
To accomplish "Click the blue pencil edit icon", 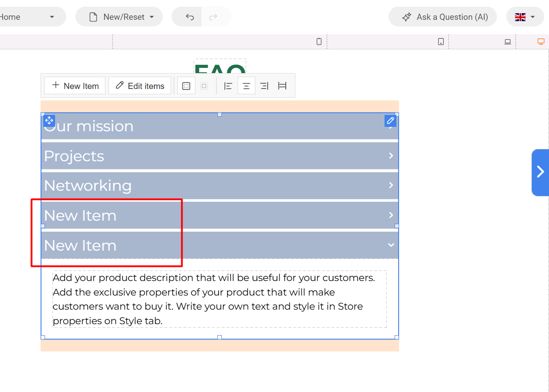I will tap(390, 121).
